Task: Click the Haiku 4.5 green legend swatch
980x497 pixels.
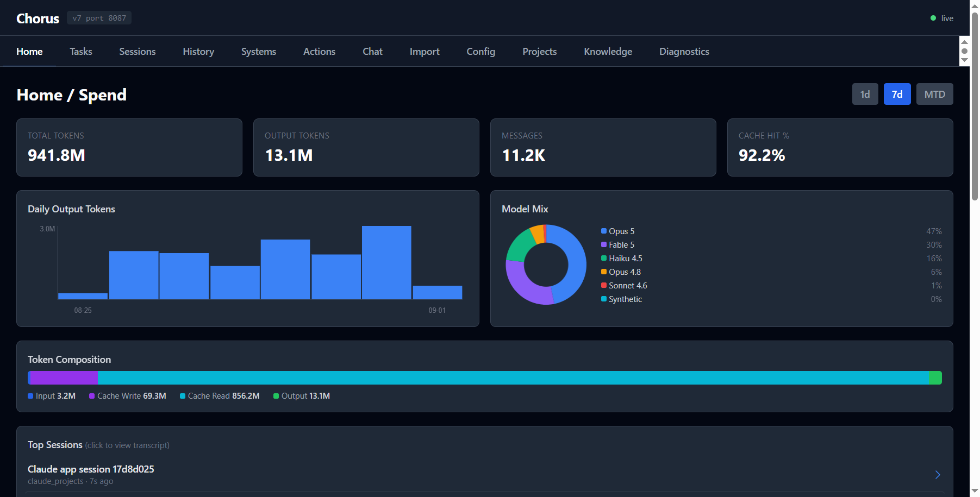Action: (604, 258)
